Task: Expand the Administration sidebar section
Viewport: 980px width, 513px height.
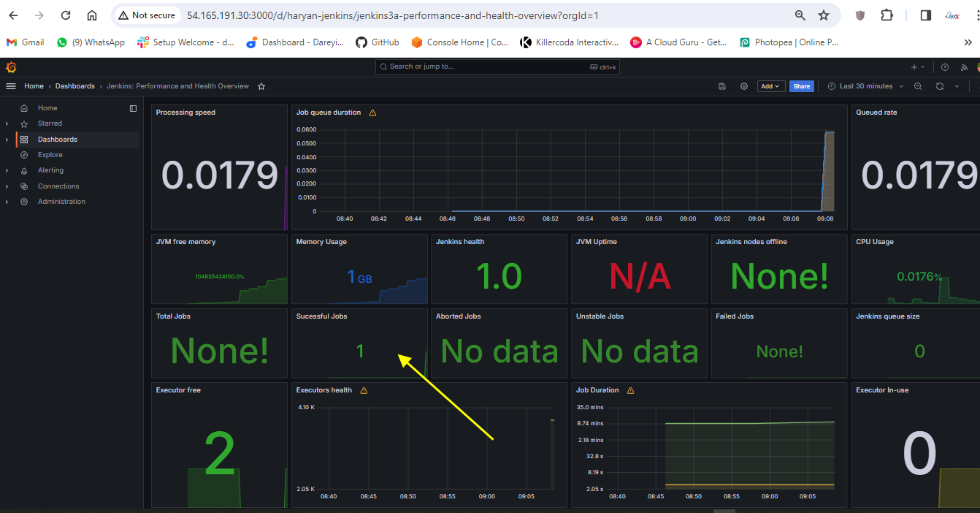Action: coord(7,202)
